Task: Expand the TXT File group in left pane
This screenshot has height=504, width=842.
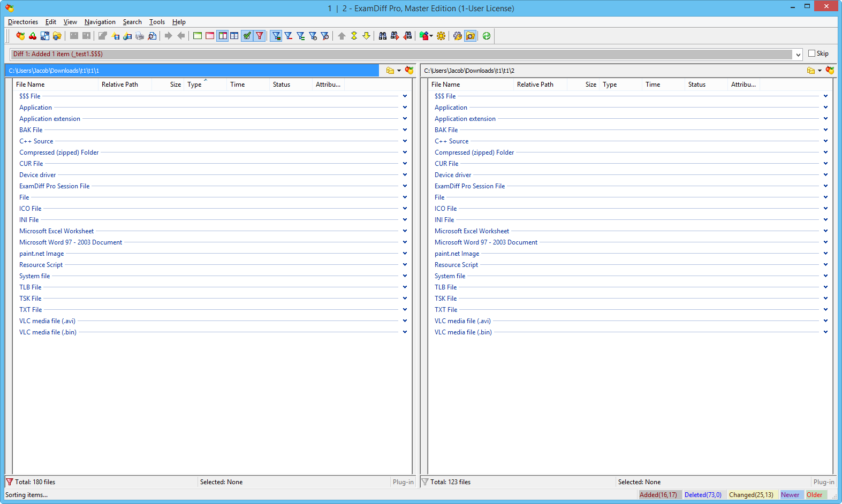Action: pyautogui.click(x=405, y=310)
